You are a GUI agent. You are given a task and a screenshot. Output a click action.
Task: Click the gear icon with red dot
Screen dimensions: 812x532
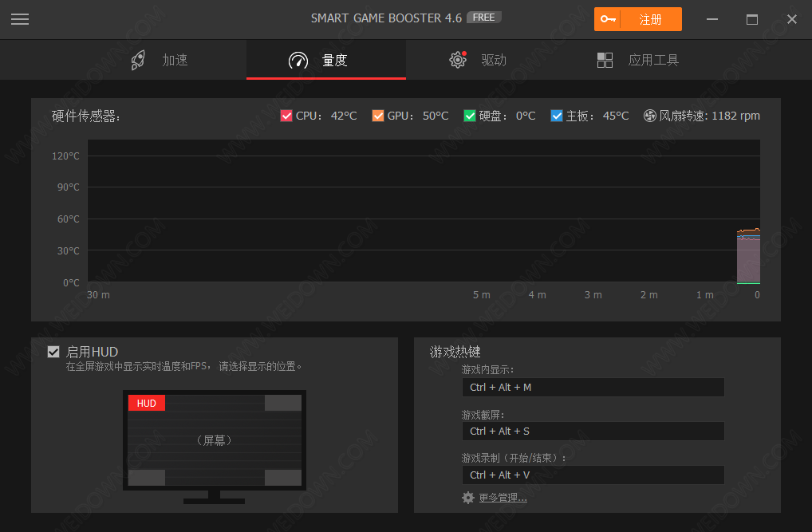[x=458, y=60]
